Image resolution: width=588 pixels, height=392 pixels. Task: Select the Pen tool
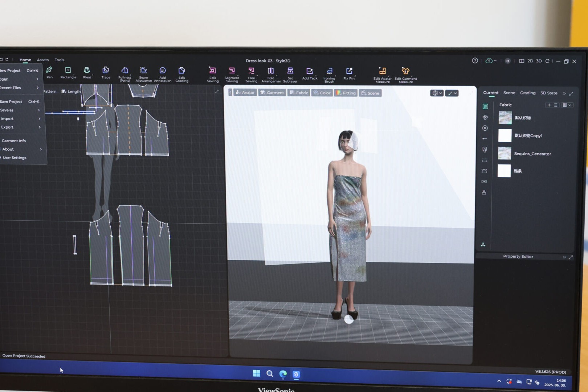click(x=49, y=72)
